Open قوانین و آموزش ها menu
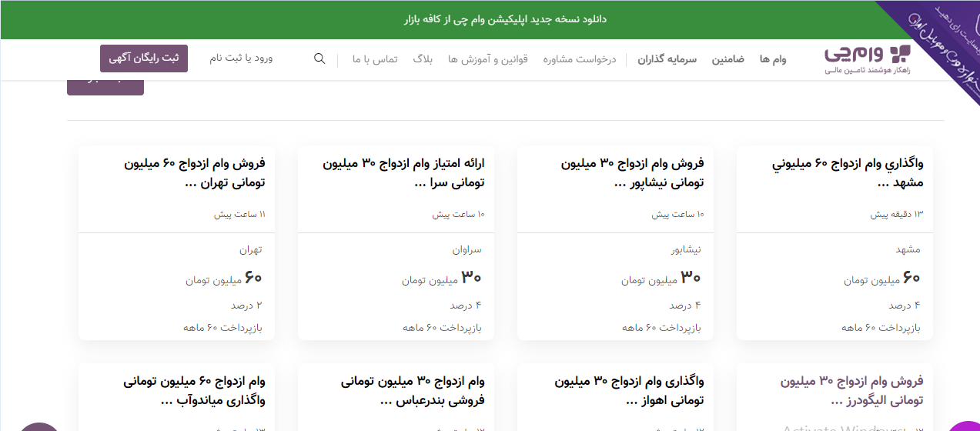Viewport: 980px width, 431px height. (488, 59)
